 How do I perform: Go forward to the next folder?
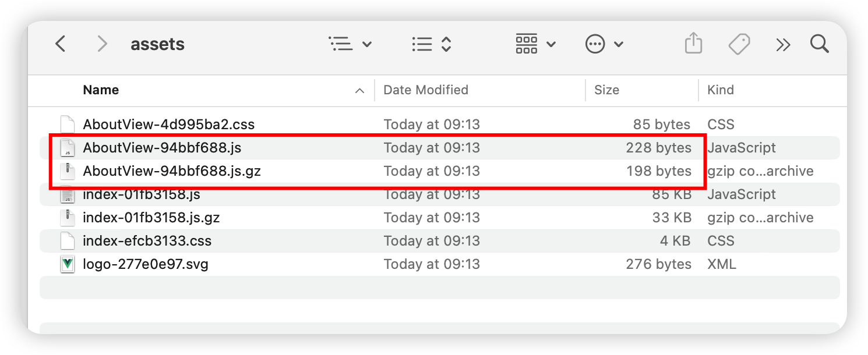click(x=102, y=44)
